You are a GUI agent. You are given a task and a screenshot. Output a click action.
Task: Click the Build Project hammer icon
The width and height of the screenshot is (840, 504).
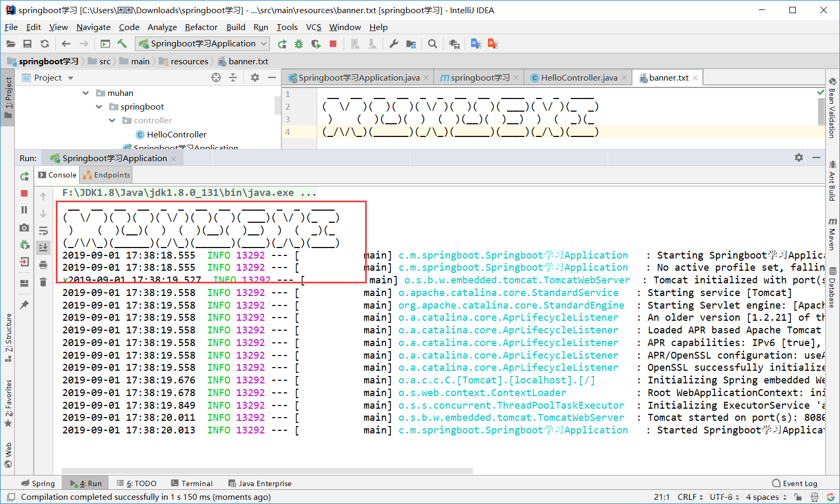coord(122,44)
